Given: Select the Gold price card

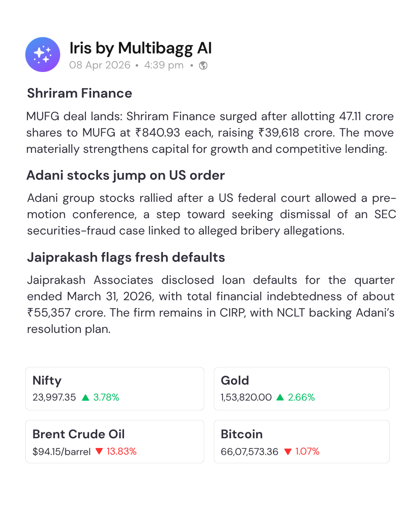Looking at the screenshot, I should (x=301, y=388).
